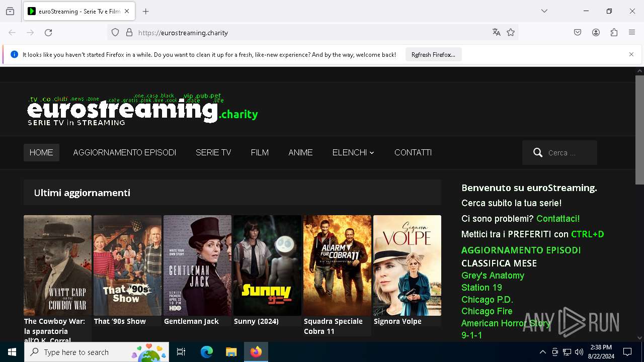Launch Microsoft Edge from the taskbar
This screenshot has width=644, height=362.
pos(207,352)
